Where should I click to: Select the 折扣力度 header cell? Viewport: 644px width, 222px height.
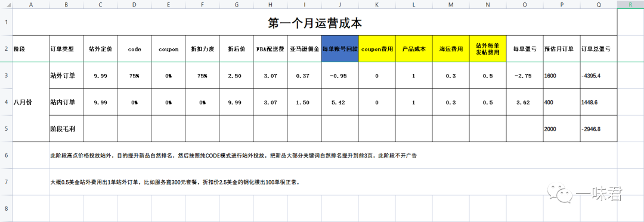[203, 48]
